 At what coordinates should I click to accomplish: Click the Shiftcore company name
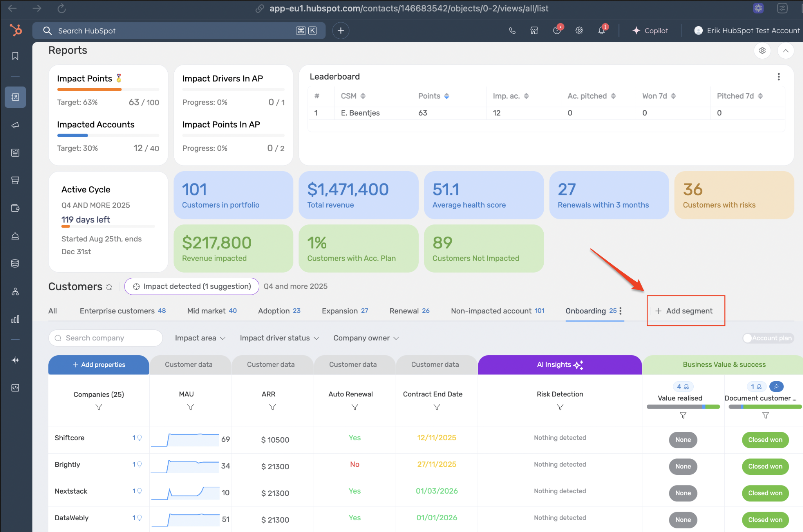tap(69, 438)
